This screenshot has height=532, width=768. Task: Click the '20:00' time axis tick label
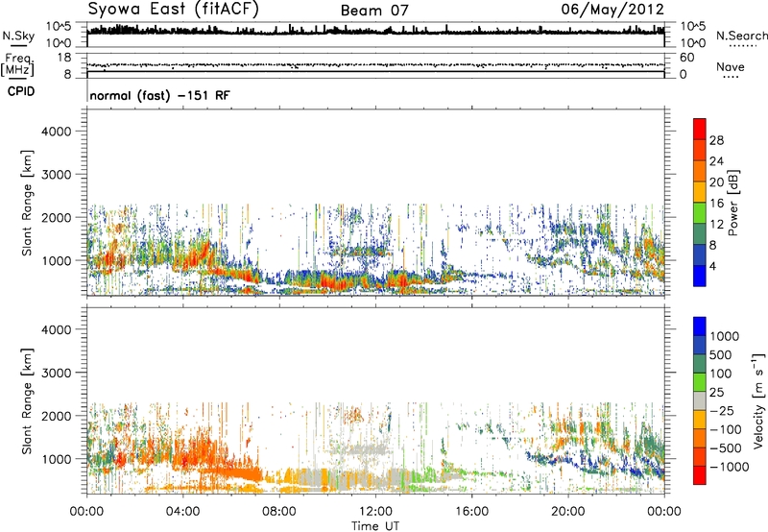[x=567, y=512]
